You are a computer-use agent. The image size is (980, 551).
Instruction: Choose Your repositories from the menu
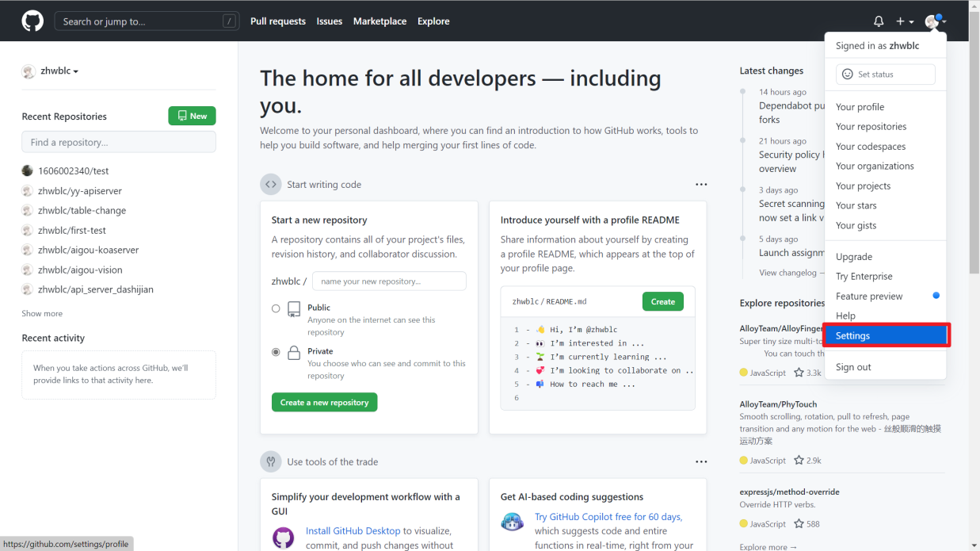[871, 127]
